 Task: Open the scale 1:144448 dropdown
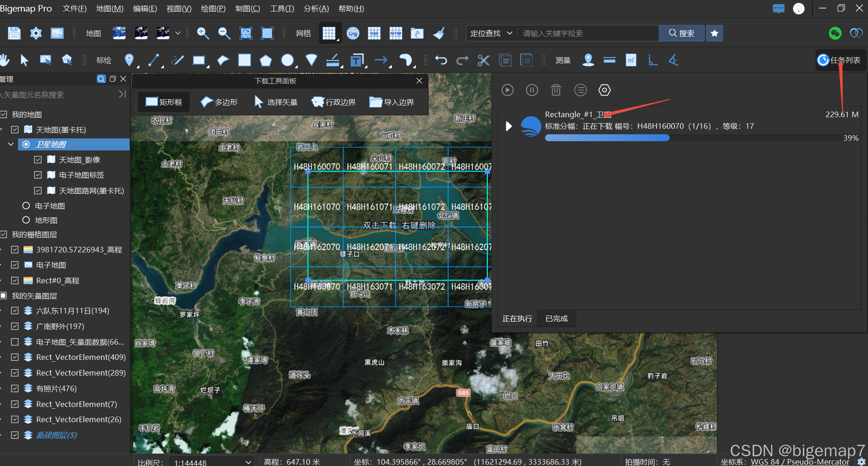211,461
